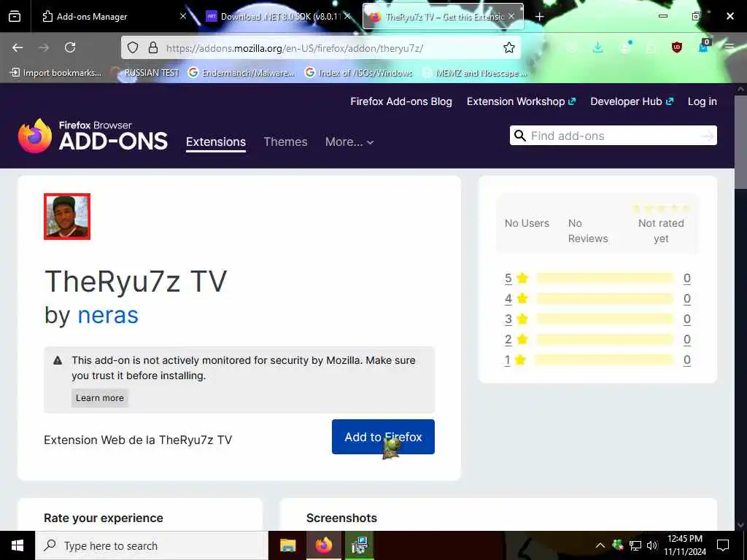Click the 3-star rating bar
The height and width of the screenshot is (560, 747).
tap(605, 319)
